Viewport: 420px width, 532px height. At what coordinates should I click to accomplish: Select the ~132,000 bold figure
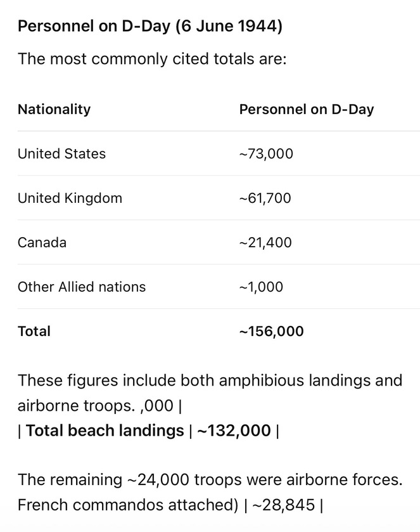click(234, 431)
